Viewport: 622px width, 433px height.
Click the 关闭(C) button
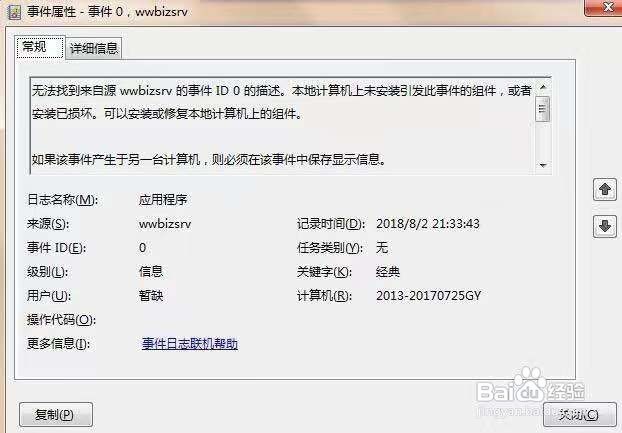pyautogui.click(x=580, y=415)
